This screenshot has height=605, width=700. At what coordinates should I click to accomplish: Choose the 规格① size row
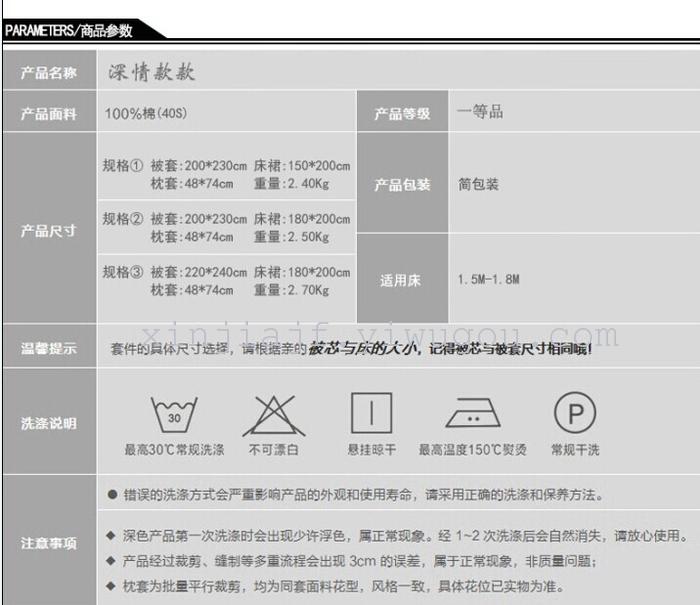pyautogui.click(x=227, y=174)
